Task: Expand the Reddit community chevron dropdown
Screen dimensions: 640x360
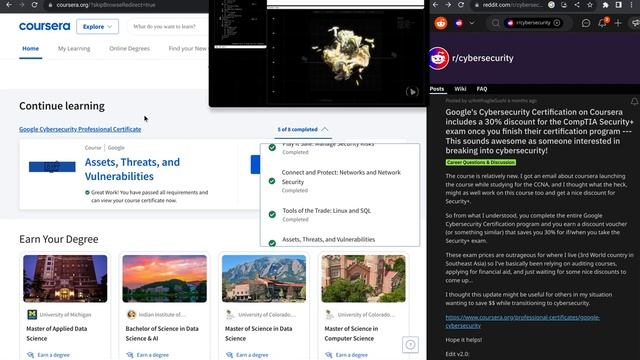Action: pyautogui.click(x=471, y=23)
